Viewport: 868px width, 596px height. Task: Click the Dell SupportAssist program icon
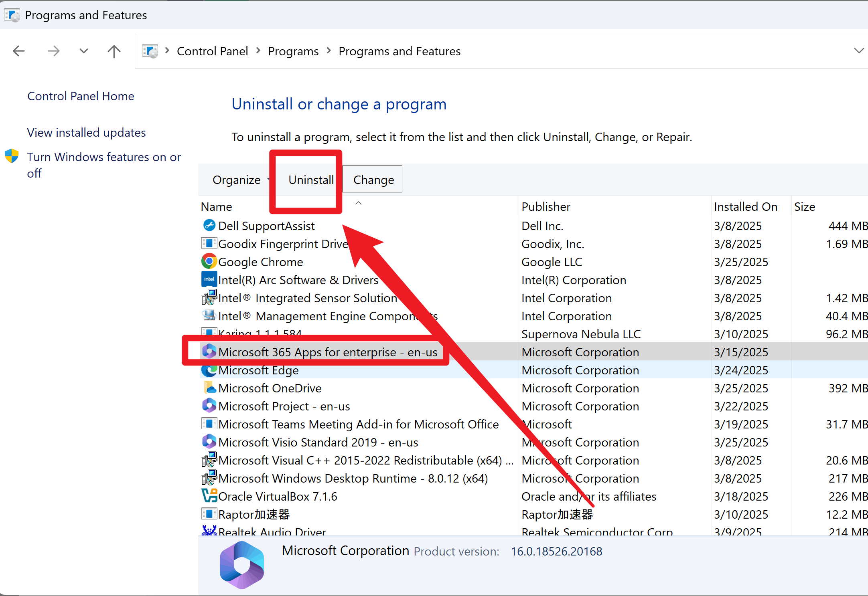tap(209, 225)
